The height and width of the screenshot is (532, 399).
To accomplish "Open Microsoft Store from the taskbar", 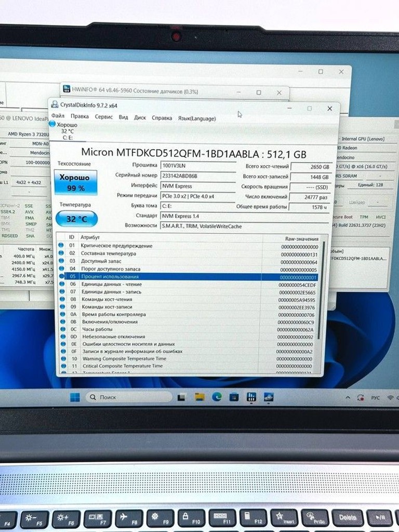I will click(234, 397).
